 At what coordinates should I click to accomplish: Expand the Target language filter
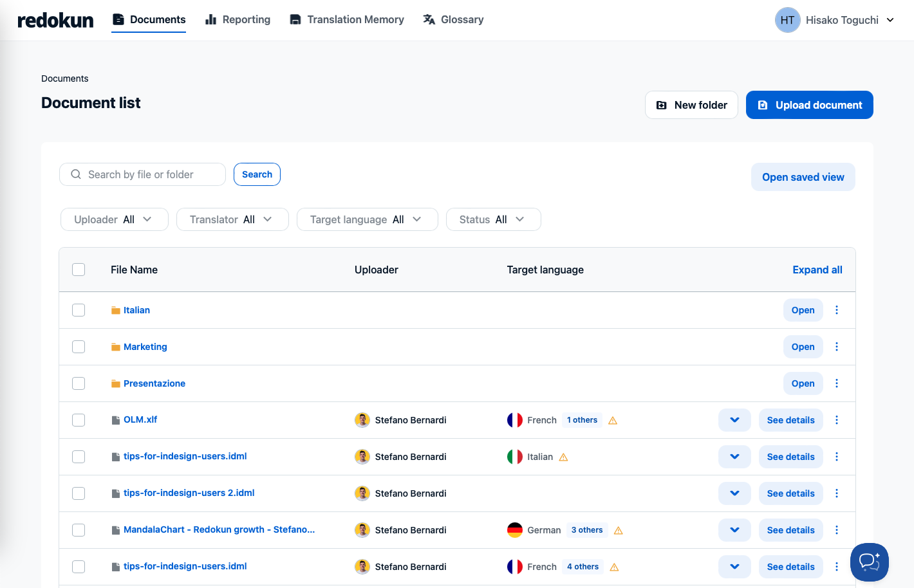pos(367,219)
